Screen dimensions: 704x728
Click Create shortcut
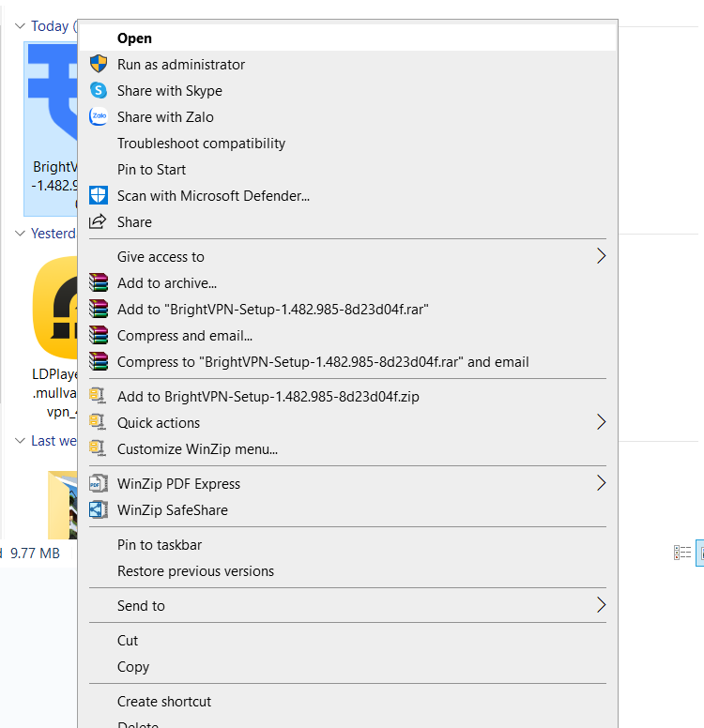click(x=164, y=702)
